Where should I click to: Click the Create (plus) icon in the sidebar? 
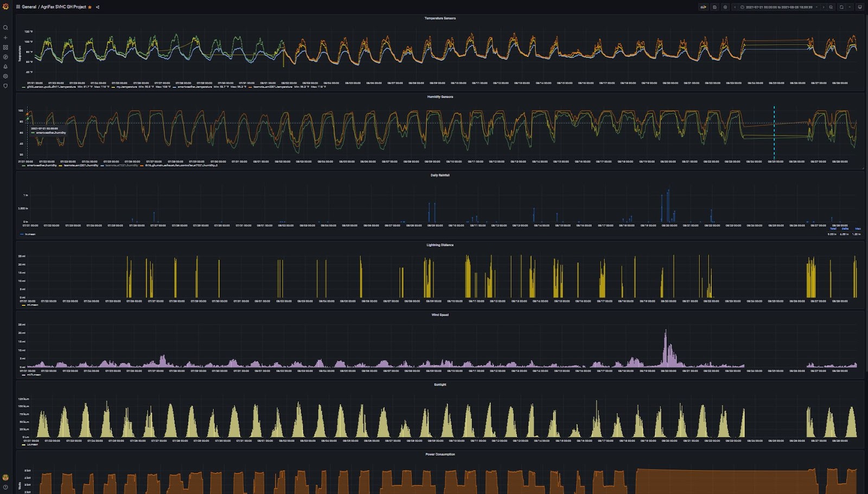click(x=5, y=37)
